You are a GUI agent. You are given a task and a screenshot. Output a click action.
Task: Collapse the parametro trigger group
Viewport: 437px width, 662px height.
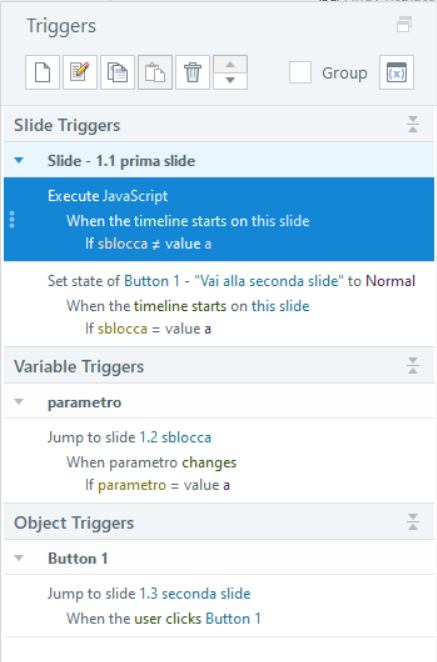coord(19,402)
